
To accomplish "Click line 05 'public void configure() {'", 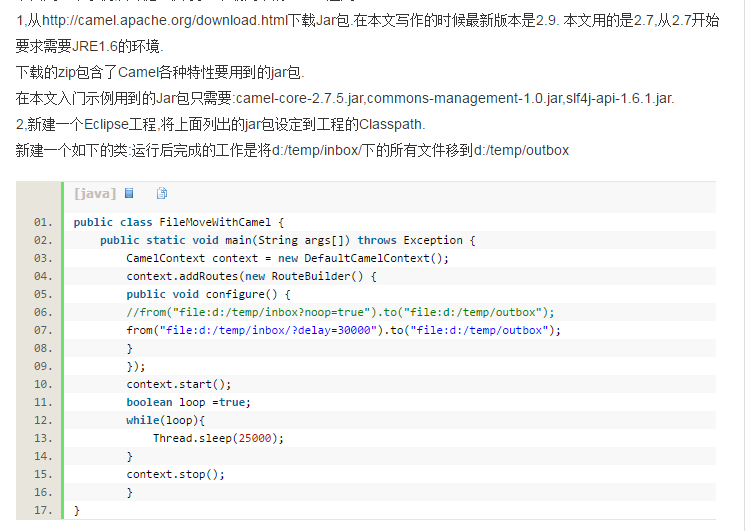I will point(208,294).
